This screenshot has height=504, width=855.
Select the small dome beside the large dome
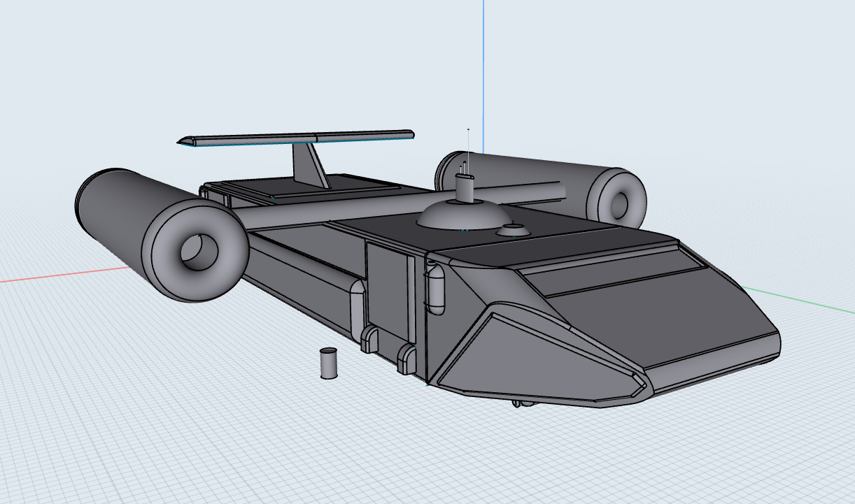514,229
